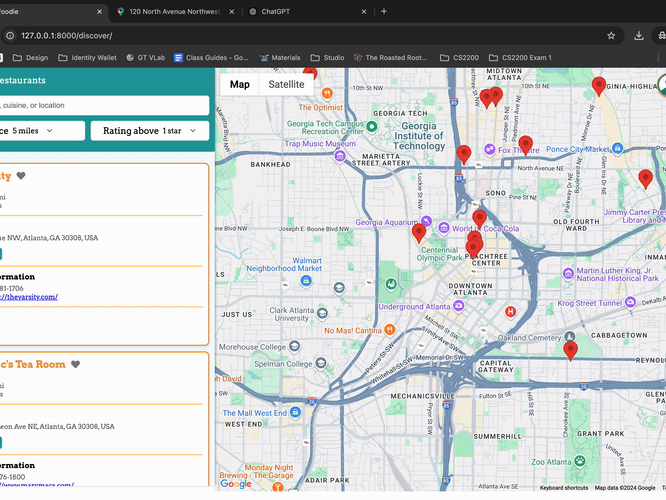View site information icon in address bar

(10, 36)
